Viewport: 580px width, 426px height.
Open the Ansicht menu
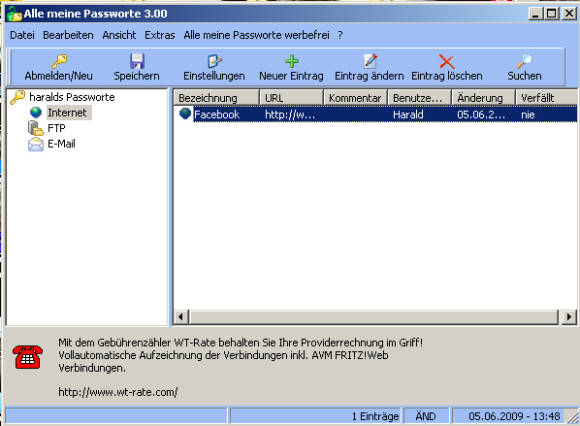point(119,35)
